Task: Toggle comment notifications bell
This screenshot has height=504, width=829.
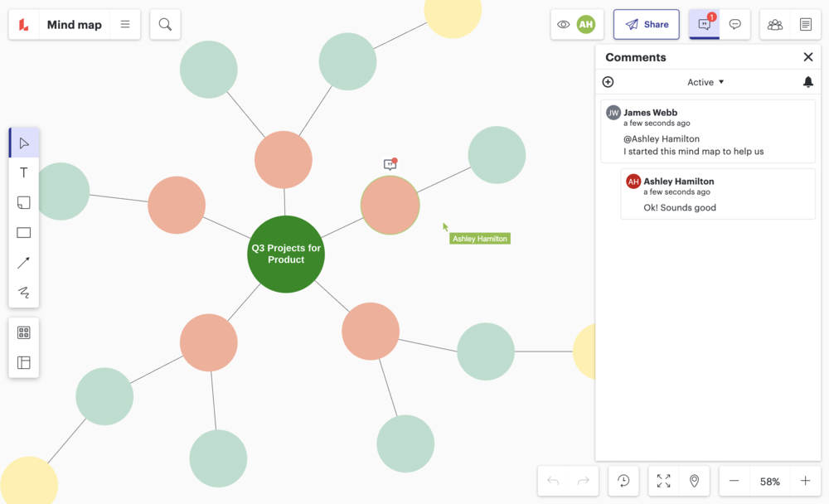Action: pos(808,82)
